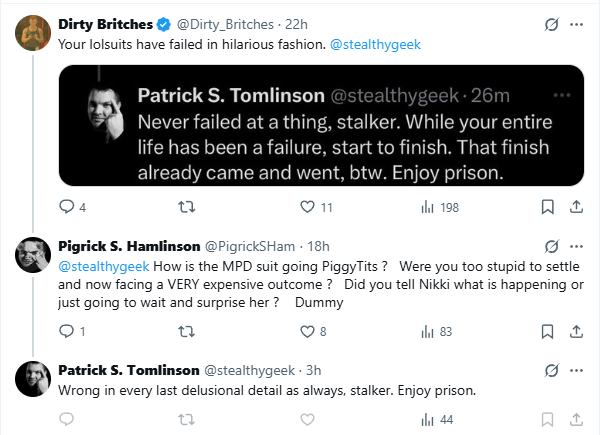Expand more menu on Patrick S. Tomlinson reply
This screenshot has height=435, width=600.
click(x=576, y=370)
